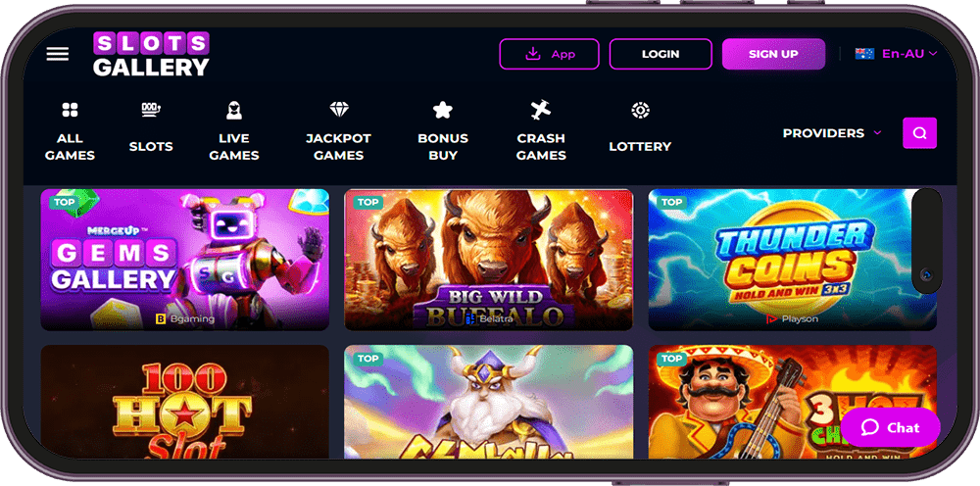
Task: Click the Slots Gallery logo
Action: 151,54
